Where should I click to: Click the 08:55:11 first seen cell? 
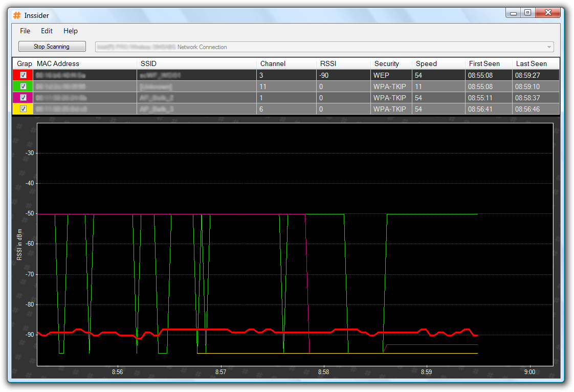[489, 98]
